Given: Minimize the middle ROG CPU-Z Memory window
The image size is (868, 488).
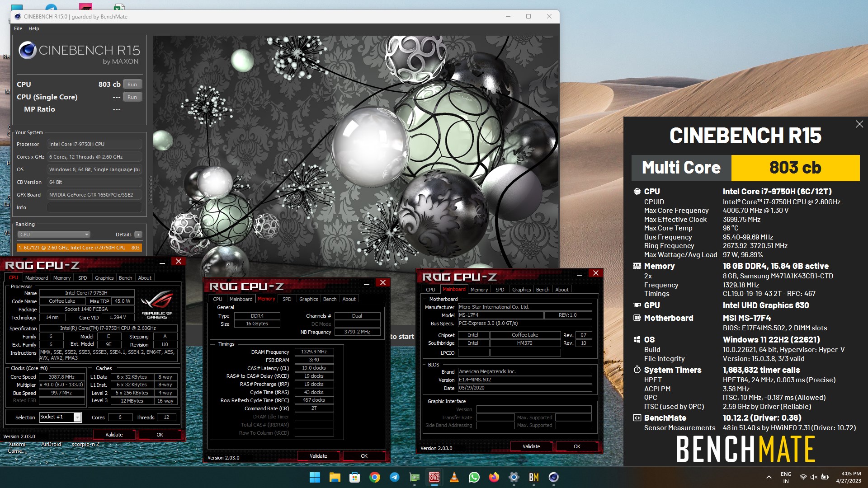Looking at the screenshot, I should click(367, 283).
